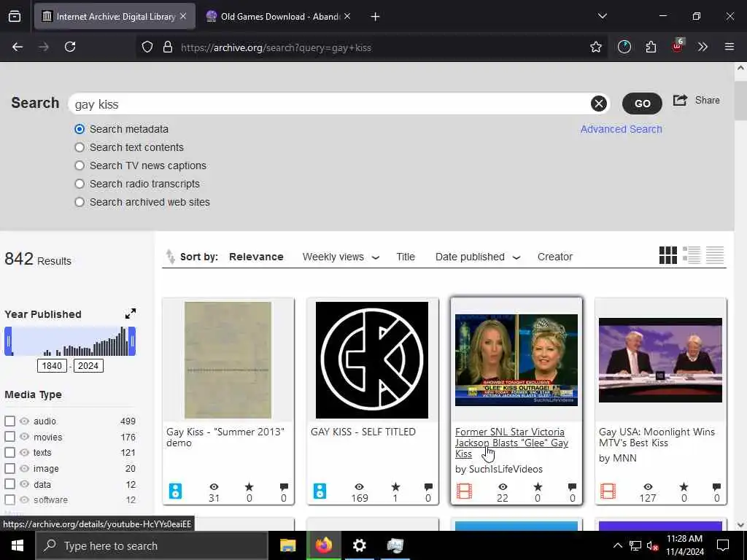Open the tracking protection shield icon
The height and width of the screenshot is (560, 747).
point(147,47)
